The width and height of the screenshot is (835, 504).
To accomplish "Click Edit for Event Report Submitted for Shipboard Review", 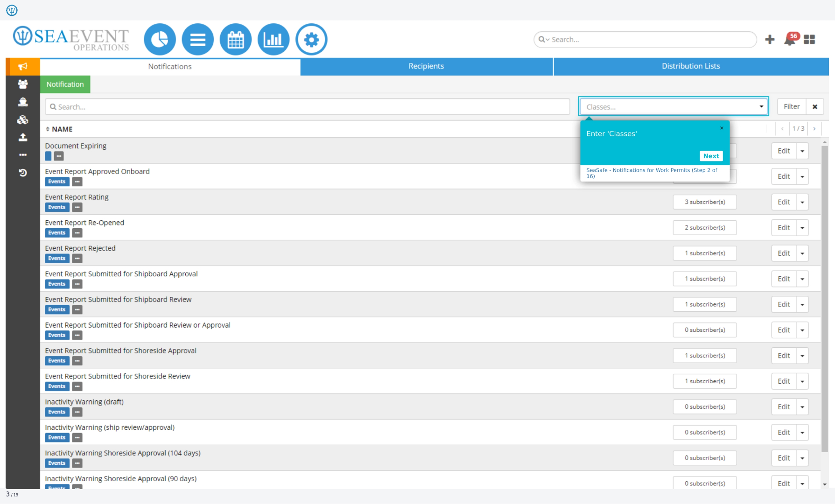I will 784,305.
